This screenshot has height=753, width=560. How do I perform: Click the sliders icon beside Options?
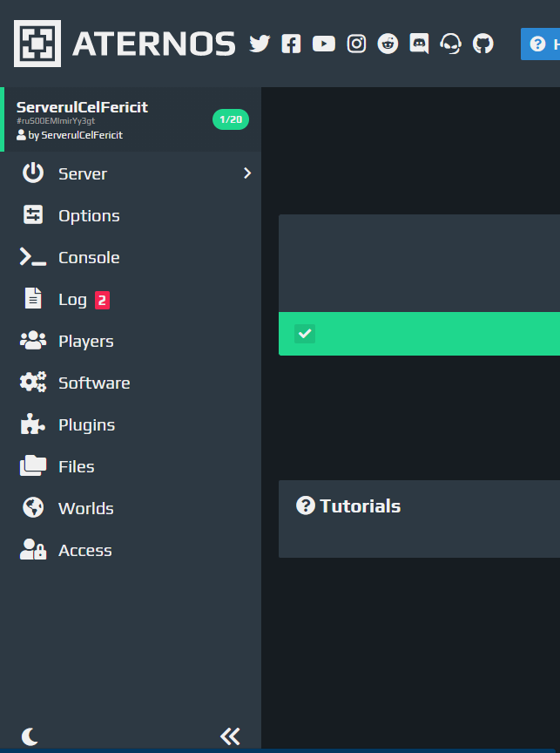[x=33, y=214]
